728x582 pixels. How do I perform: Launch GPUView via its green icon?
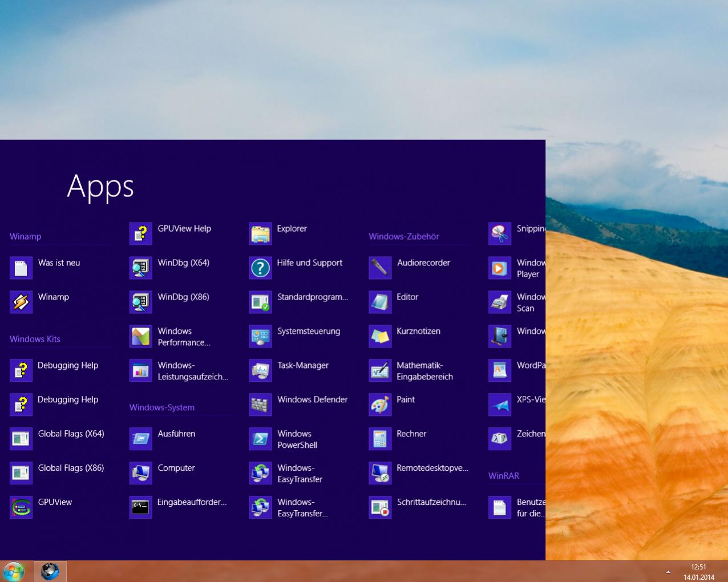(x=21, y=507)
